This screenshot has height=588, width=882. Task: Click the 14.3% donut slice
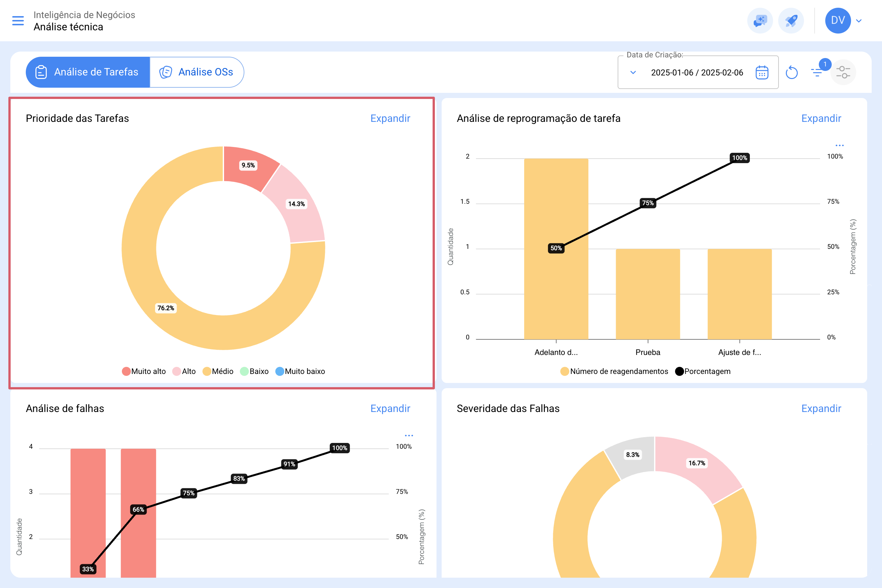[296, 204]
